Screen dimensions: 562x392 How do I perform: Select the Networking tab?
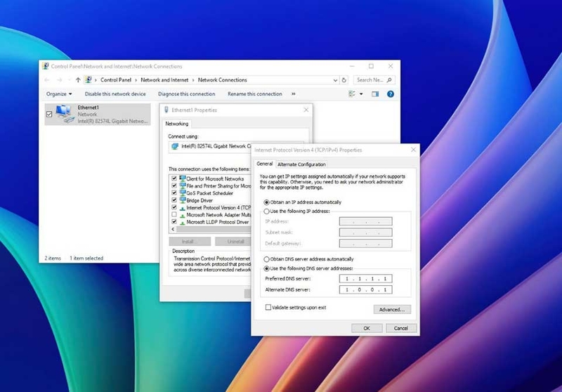pos(177,124)
